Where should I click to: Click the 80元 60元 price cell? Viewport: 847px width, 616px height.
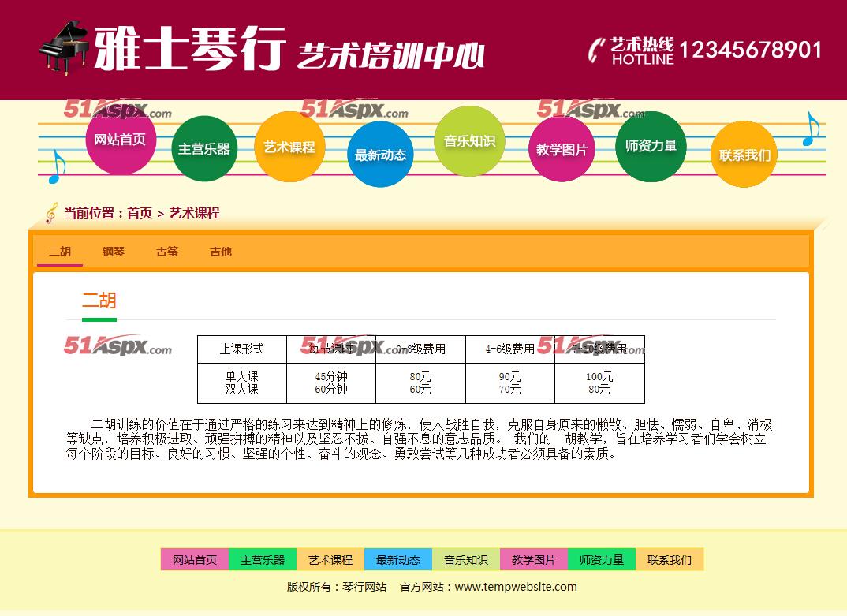[x=421, y=383]
